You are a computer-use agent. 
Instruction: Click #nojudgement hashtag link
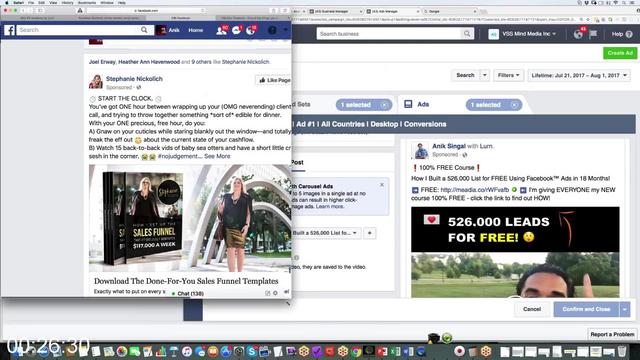tap(178, 156)
